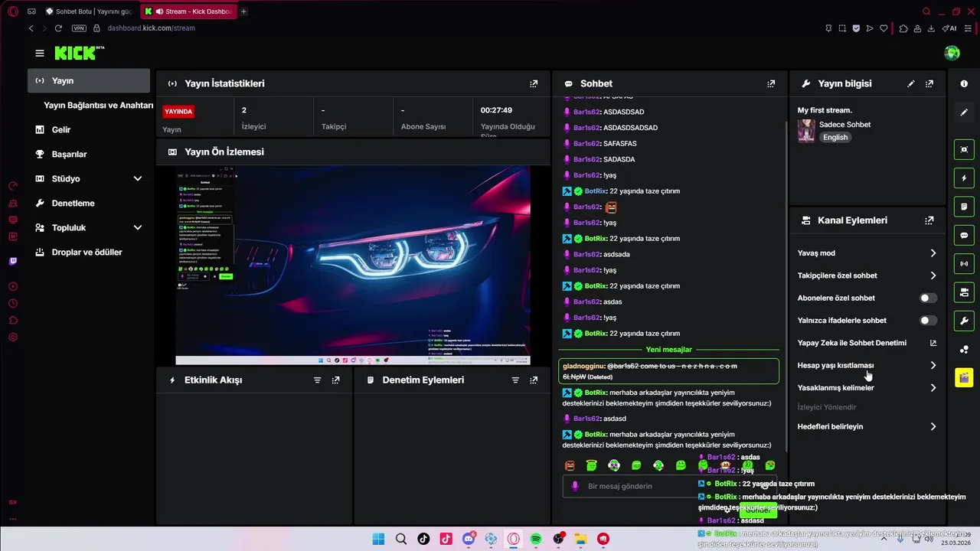980x551 pixels.
Task: Toggle the broadcast stats widget icon
Action: (964, 264)
